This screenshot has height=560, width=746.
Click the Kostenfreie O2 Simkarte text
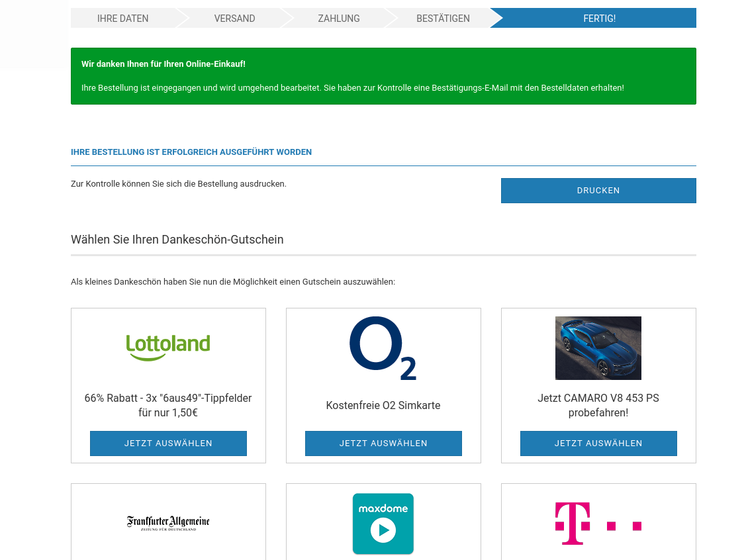pos(383,405)
